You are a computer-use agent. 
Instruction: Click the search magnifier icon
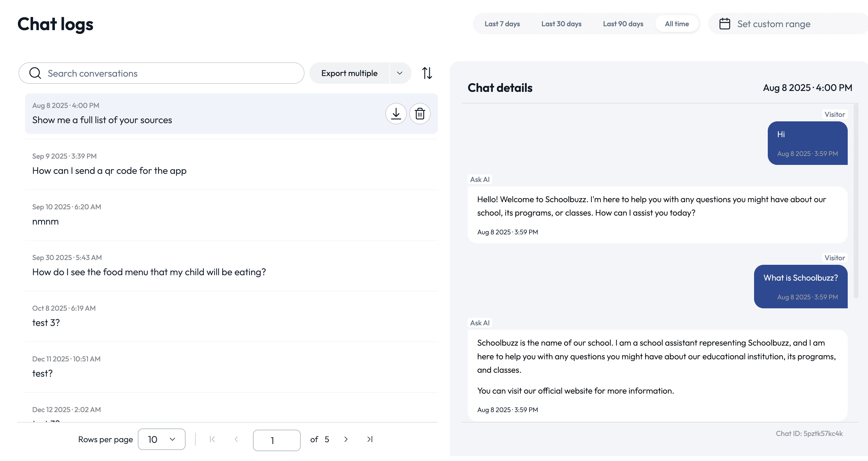click(35, 73)
